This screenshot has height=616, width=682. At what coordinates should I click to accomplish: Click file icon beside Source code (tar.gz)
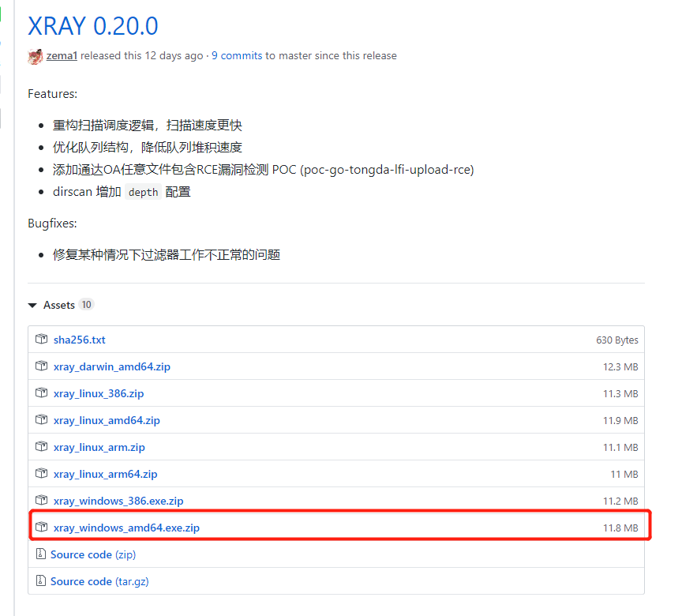41,580
